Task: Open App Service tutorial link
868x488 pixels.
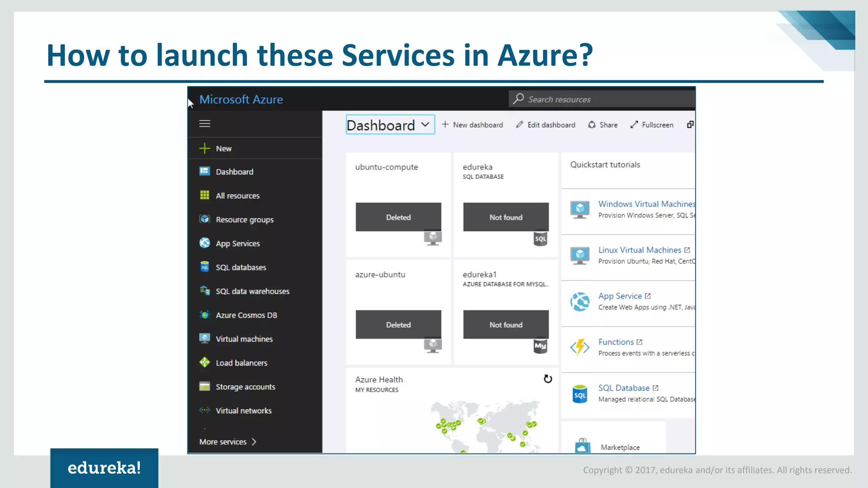Action: coord(620,296)
